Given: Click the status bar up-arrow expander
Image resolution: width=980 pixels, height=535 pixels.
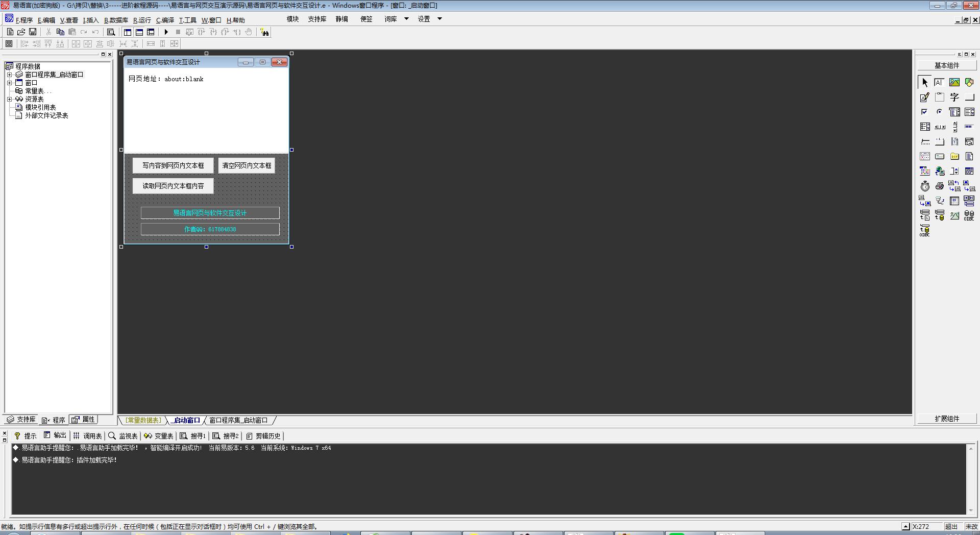Looking at the screenshot, I should (x=906, y=526).
